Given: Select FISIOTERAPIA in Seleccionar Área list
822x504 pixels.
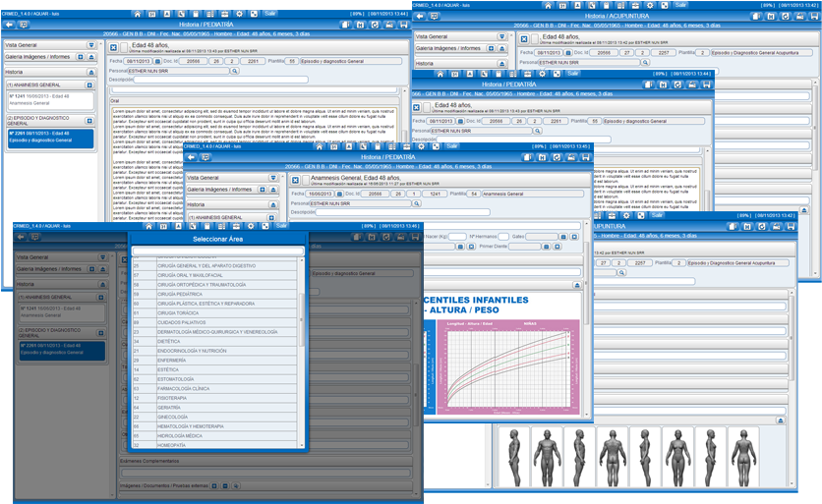Looking at the screenshot, I should tap(215, 398).
